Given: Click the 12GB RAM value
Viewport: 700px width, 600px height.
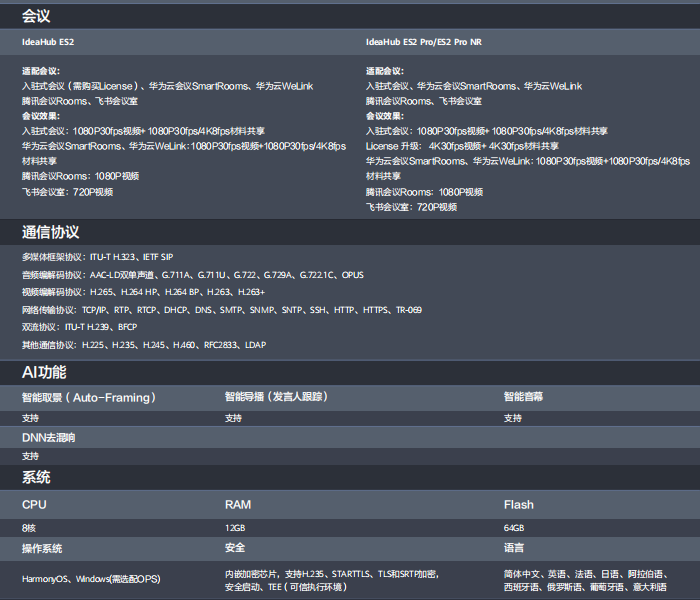Looking at the screenshot, I should tap(234, 528).
